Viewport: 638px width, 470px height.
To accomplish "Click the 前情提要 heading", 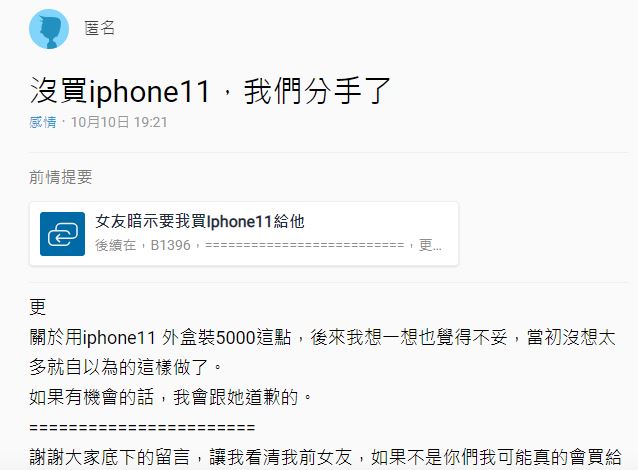I will pos(61,177).
